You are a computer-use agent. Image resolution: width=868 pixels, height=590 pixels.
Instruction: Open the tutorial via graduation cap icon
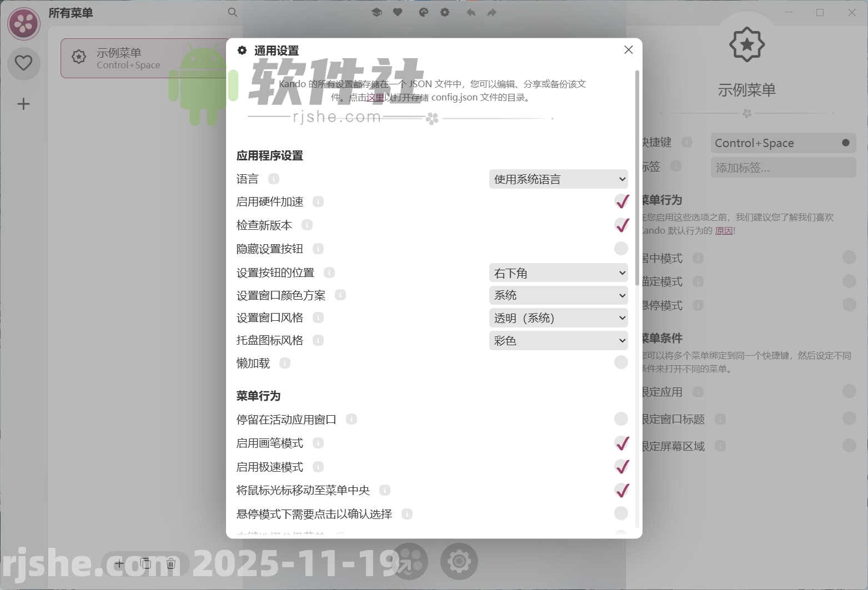tap(377, 12)
